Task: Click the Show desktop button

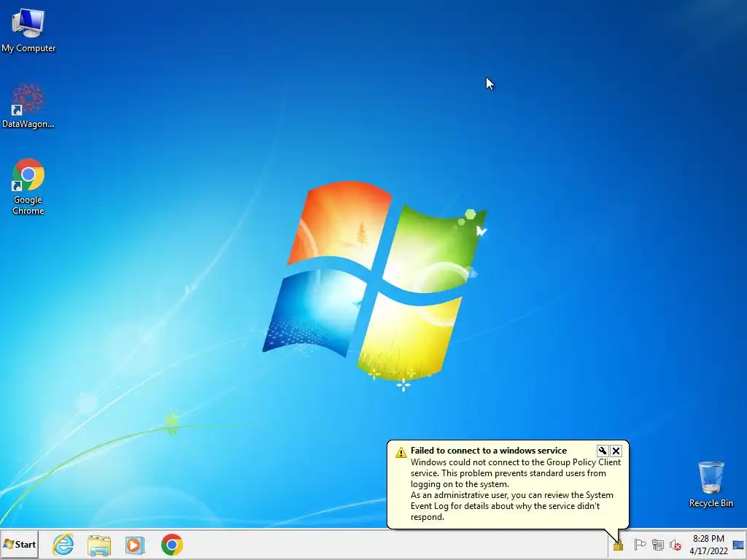Action: [738, 545]
